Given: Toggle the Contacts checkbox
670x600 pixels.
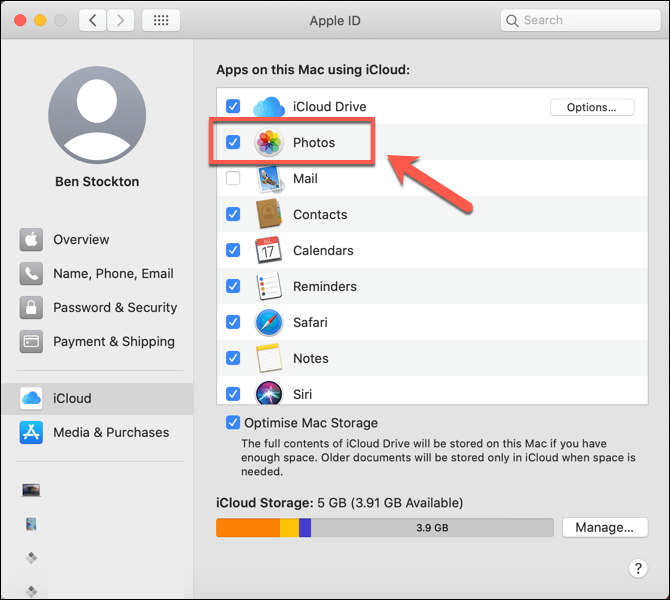Looking at the screenshot, I should click(x=233, y=214).
